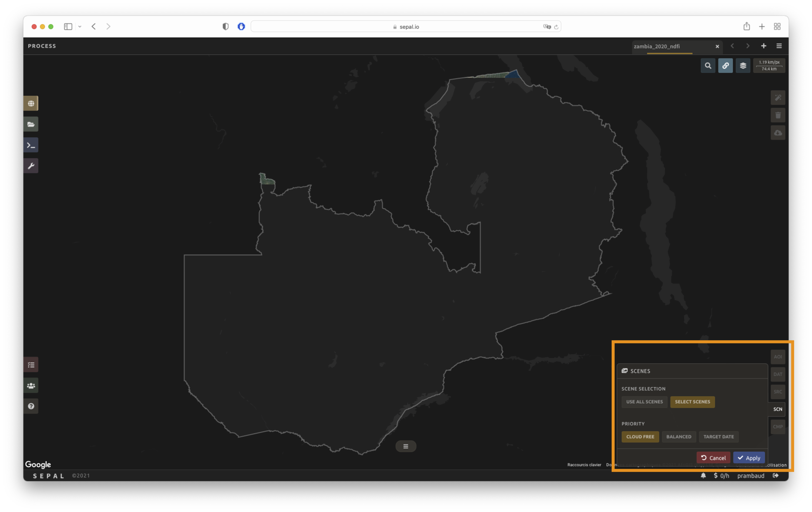Screen dimensions: 812x512
Task: Open the Process globe icon in sidebar
Action: (31, 103)
